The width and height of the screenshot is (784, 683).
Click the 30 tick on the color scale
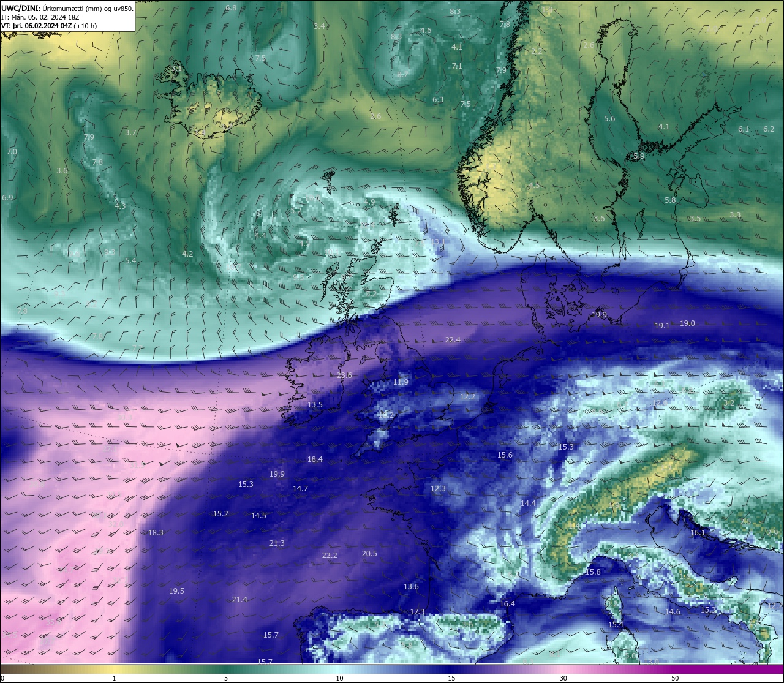563,678
